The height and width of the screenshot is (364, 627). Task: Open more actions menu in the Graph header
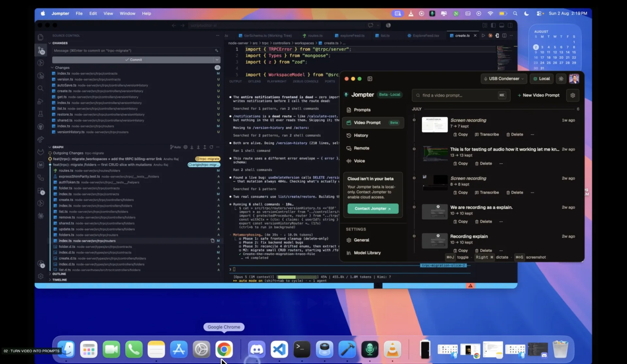click(218, 147)
